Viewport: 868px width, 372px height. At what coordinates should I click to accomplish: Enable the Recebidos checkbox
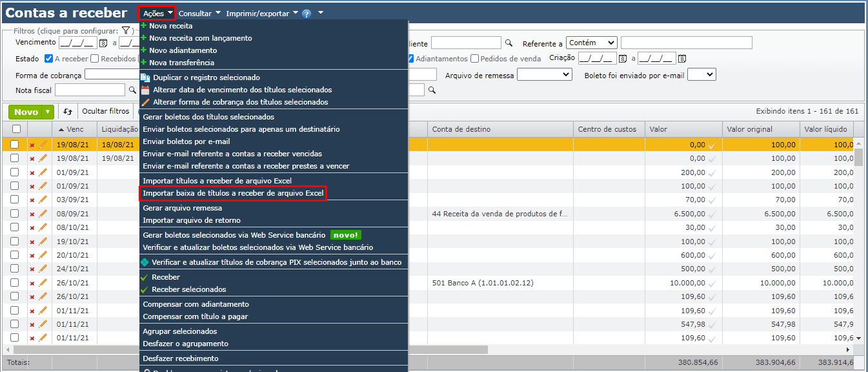(x=94, y=58)
